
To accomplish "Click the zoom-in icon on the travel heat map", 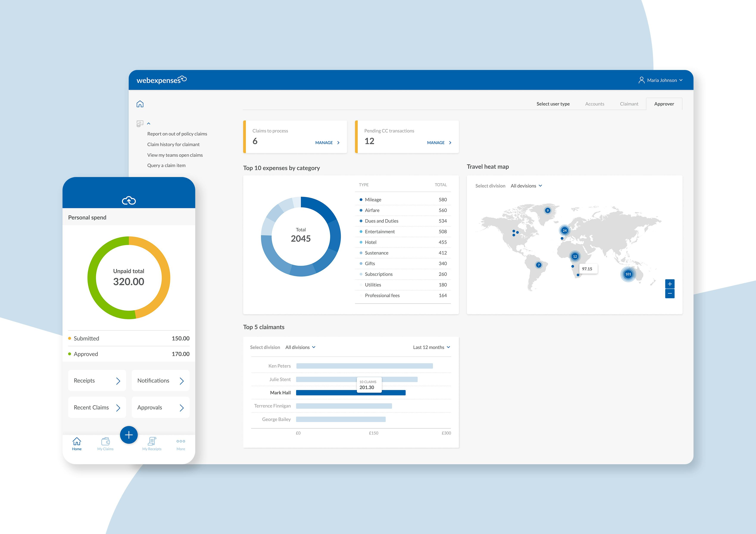I will click(670, 284).
